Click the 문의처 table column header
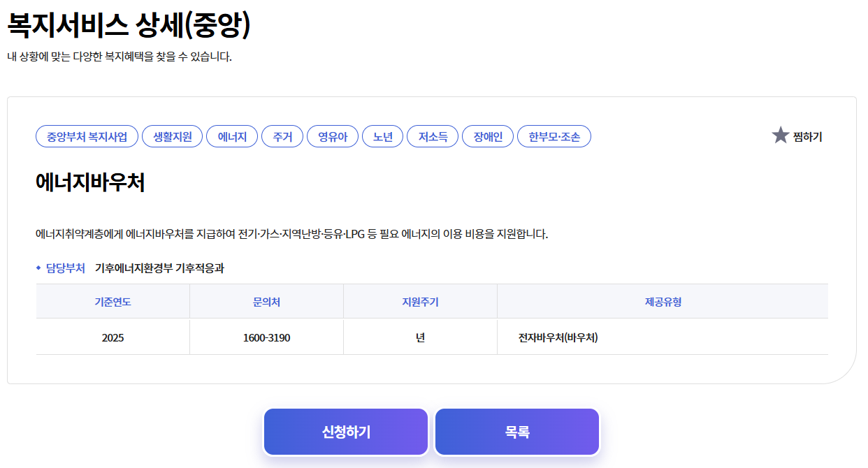868x468 pixels. [266, 300]
